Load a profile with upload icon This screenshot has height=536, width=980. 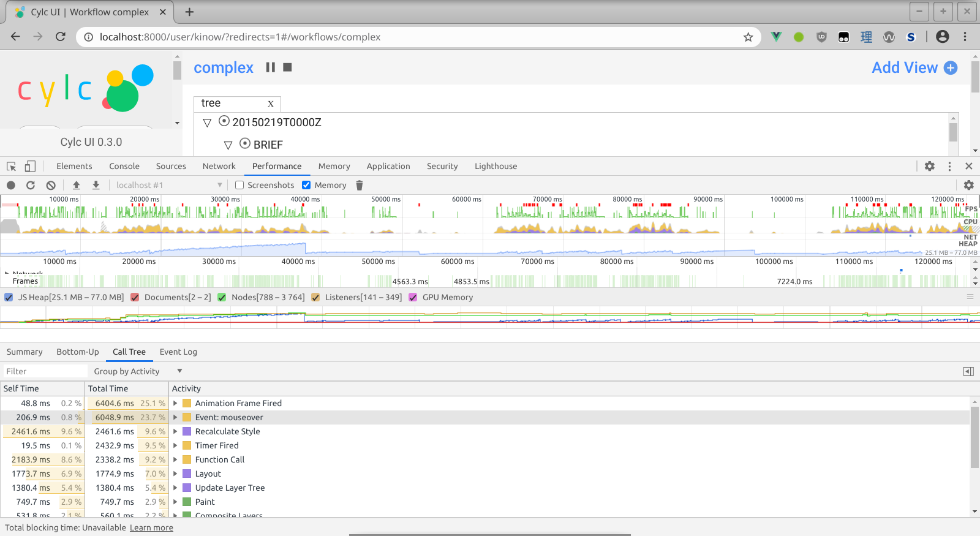77,185
